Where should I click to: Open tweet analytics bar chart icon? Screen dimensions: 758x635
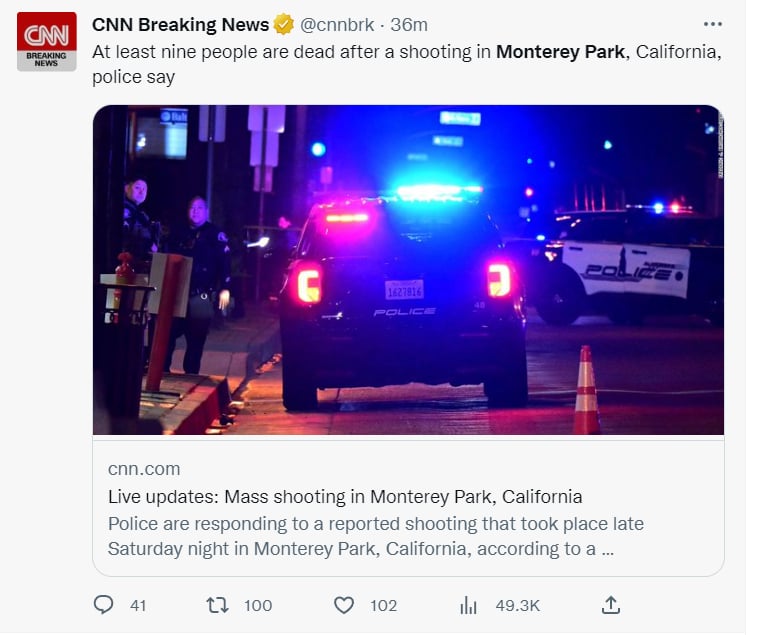click(468, 605)
